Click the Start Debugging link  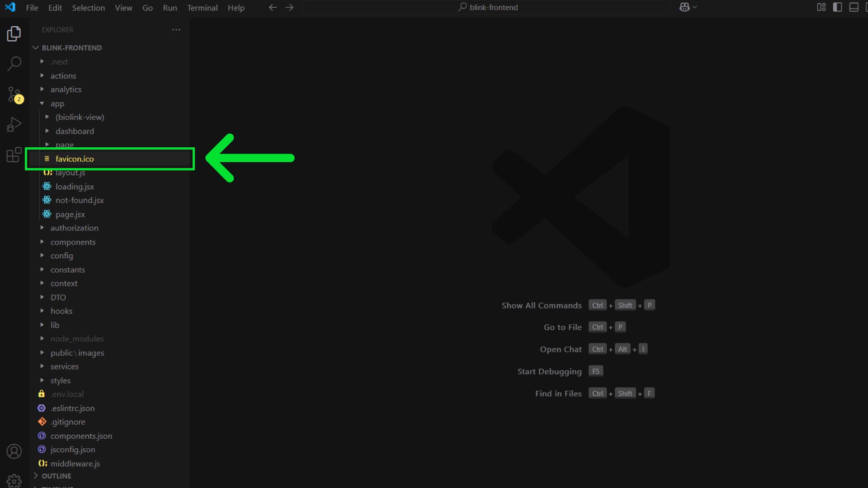(549, 371)
